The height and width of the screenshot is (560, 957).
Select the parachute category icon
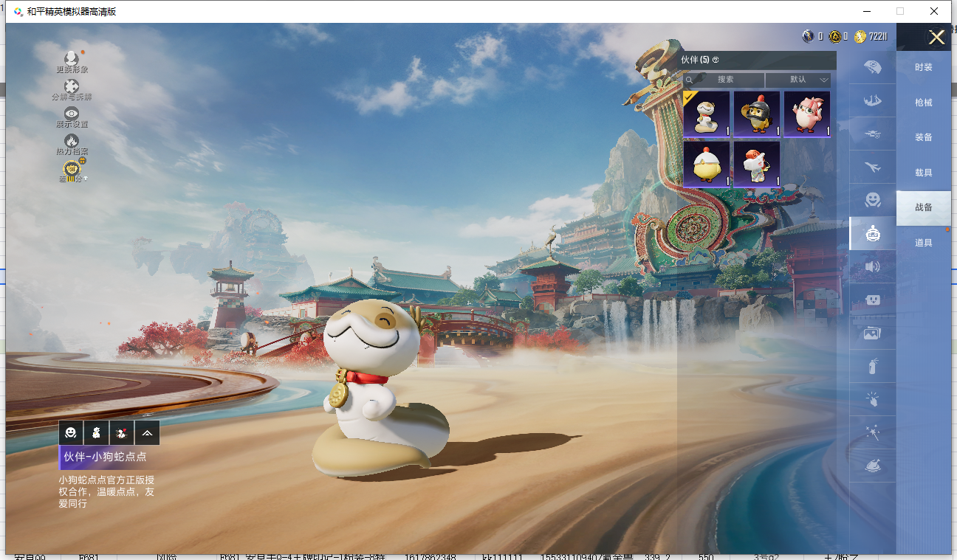coord(872,68)
